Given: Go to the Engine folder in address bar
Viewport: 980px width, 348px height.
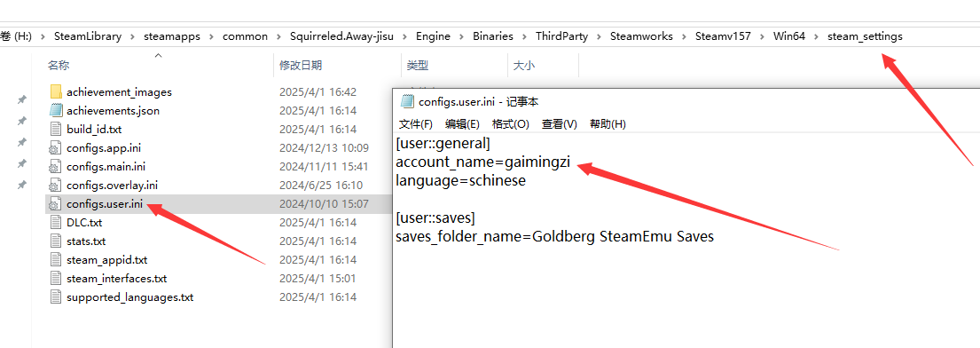Looking at the screenshot, I should [433, 36].
